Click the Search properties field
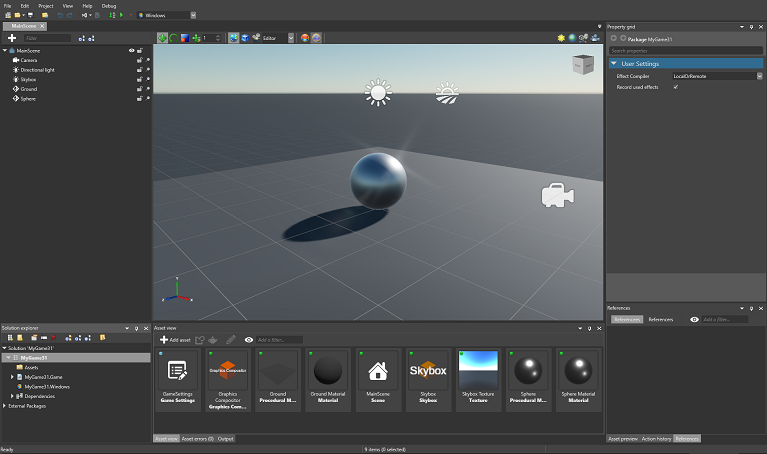 pyautogui.click(x=685, y=51)
